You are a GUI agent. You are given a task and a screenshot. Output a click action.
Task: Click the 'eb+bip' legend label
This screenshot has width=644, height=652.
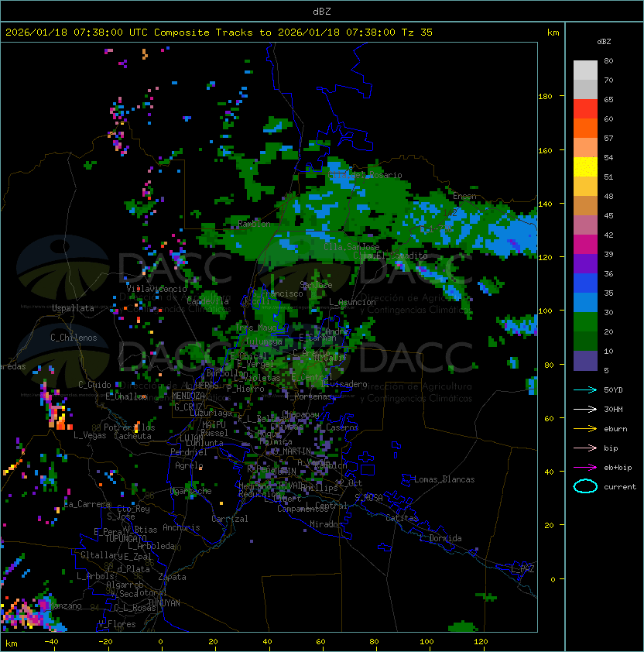[x=618, y=468]
